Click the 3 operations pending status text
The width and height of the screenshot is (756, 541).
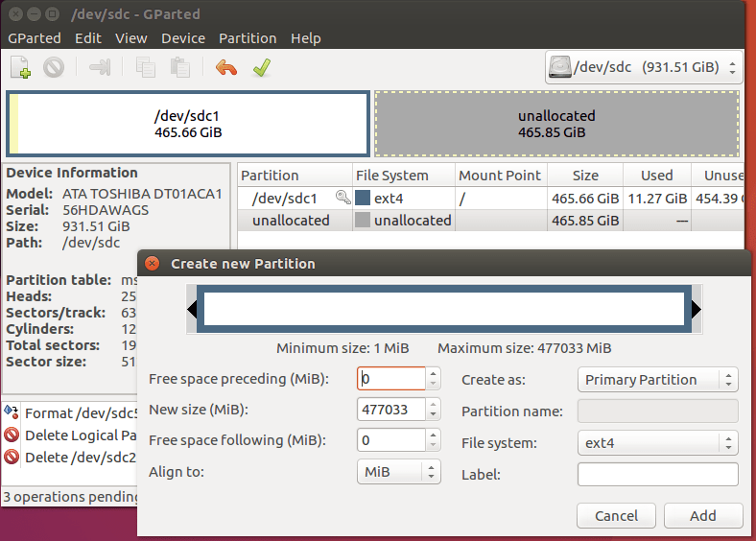(x=70, y=497)
